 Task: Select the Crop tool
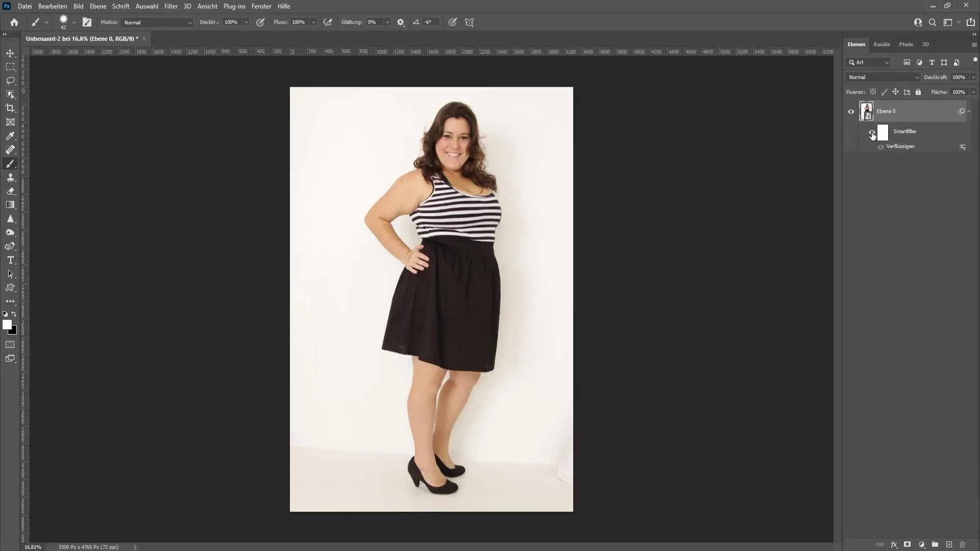click(x=10, y=108)
